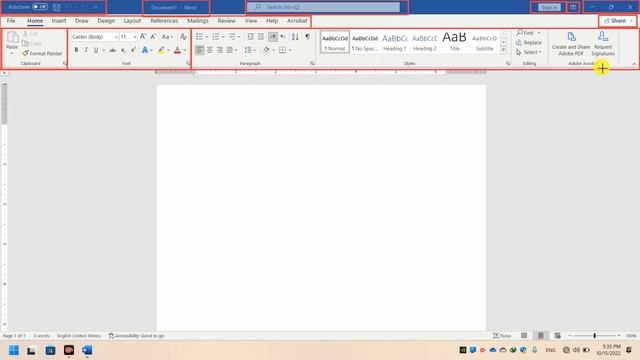The width and height of the screenshot is (640, 360).
Task: Center align text
Action: point(209,50)
